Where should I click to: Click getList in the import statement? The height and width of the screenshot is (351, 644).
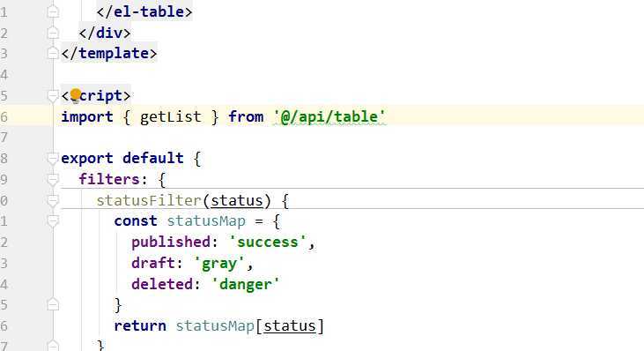[x=170, y=116]
